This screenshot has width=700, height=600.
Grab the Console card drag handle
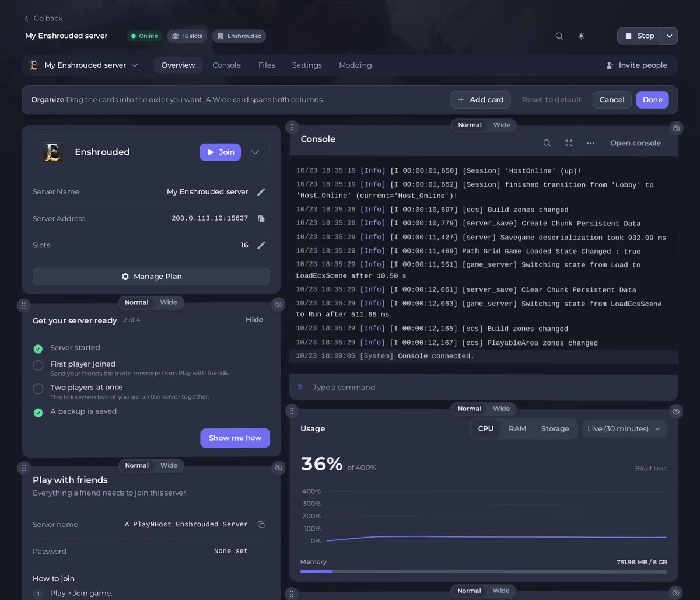292,127
